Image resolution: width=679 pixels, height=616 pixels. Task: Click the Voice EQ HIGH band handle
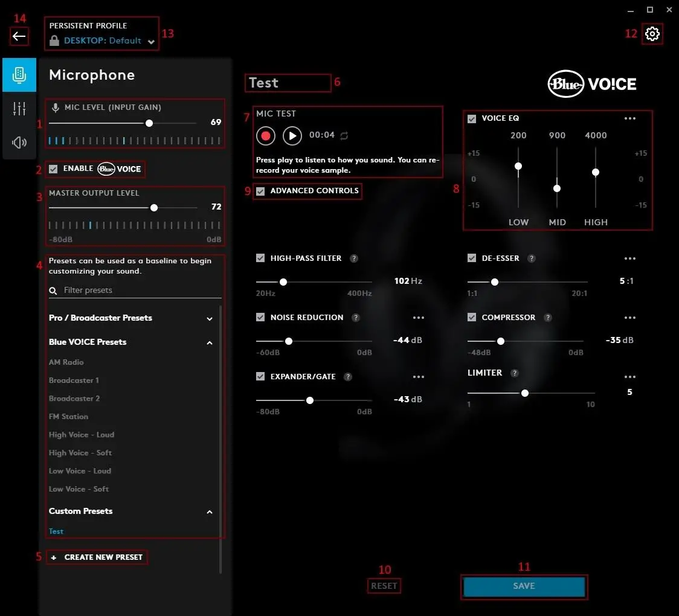point(596,173)
